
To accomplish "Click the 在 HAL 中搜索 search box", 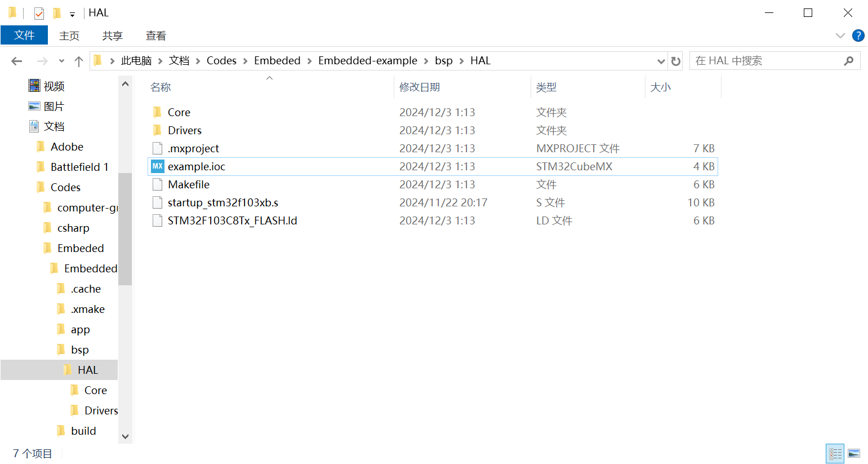I will click(774, 61).
